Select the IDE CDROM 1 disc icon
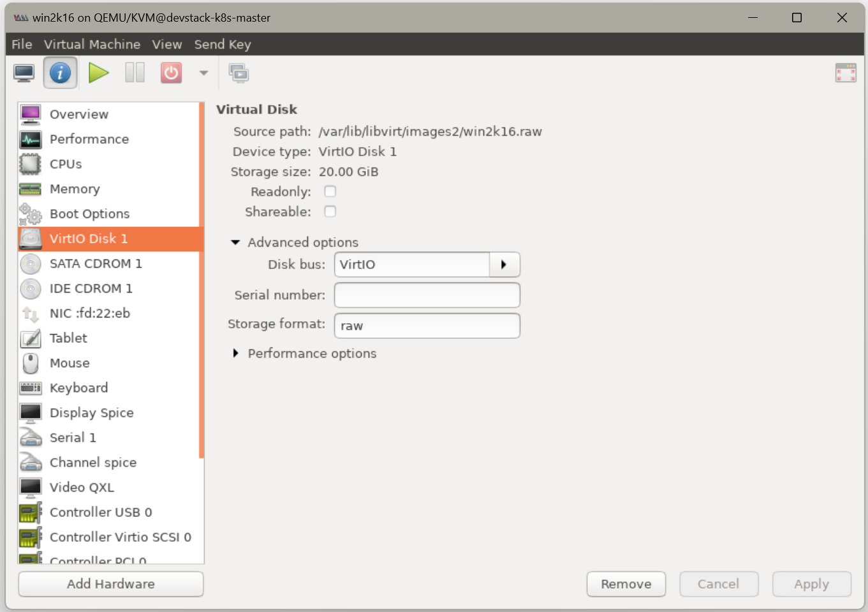 pos(31,288)
